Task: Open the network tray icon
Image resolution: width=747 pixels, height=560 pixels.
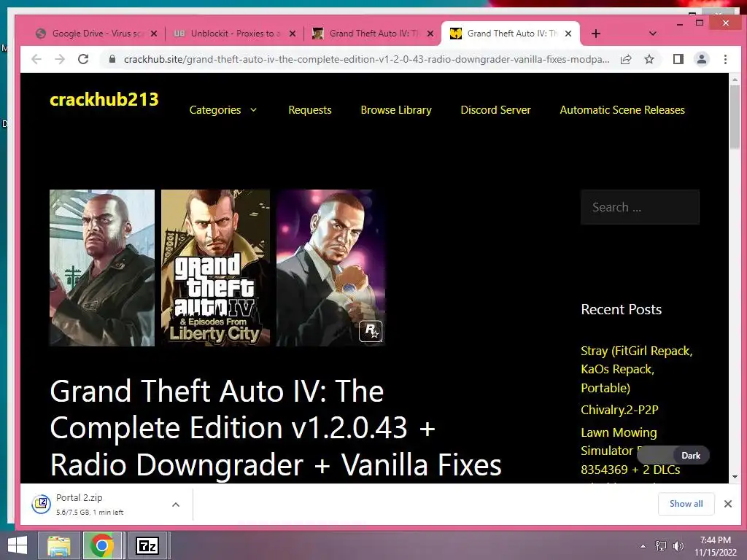Action: point(660,546)
